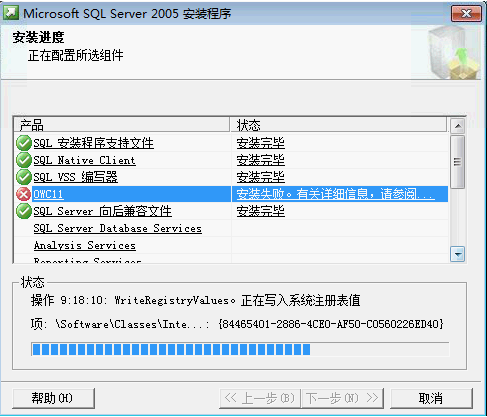This screenshot has height=417, width=487.
Task: Click the vertical scrollbar thumb
Action: click(458, 162)
